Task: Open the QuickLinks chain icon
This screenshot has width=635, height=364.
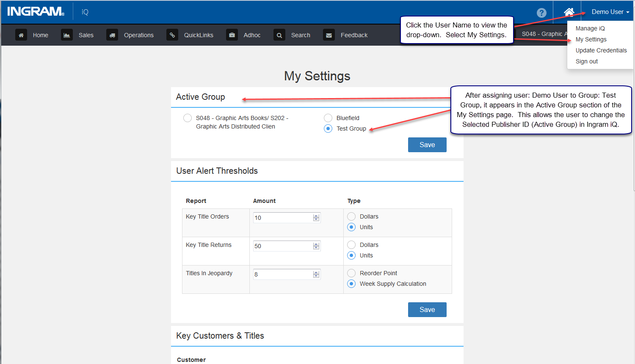Action: pos(172,35)
